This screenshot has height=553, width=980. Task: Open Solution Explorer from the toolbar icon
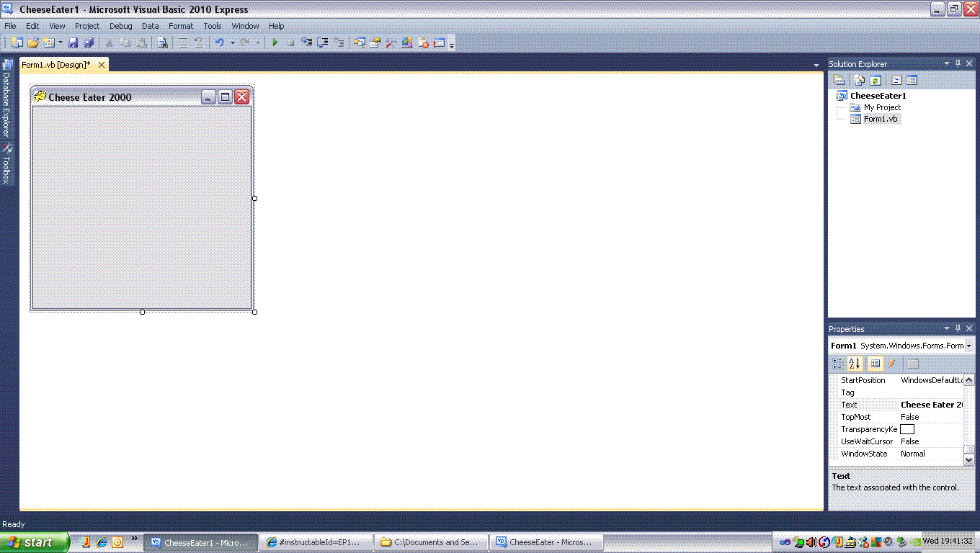point(359,43)
